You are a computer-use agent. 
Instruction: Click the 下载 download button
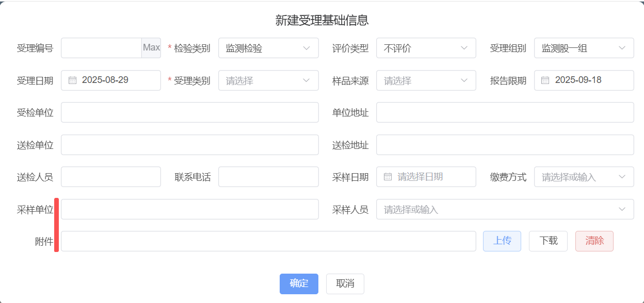click(548, 241)
